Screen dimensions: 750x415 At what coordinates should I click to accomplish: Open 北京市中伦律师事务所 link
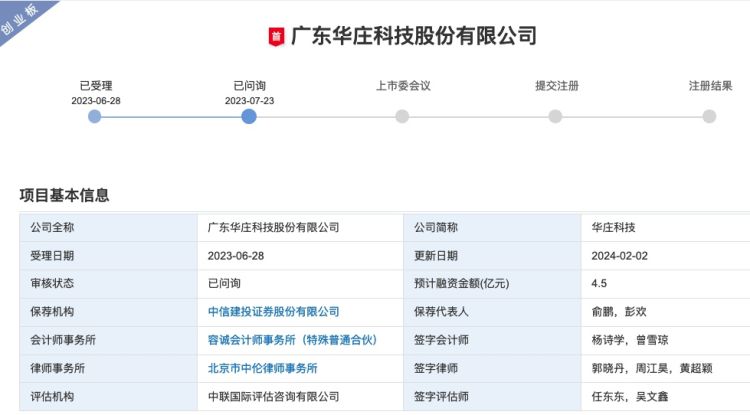click(x=263, y=368)
